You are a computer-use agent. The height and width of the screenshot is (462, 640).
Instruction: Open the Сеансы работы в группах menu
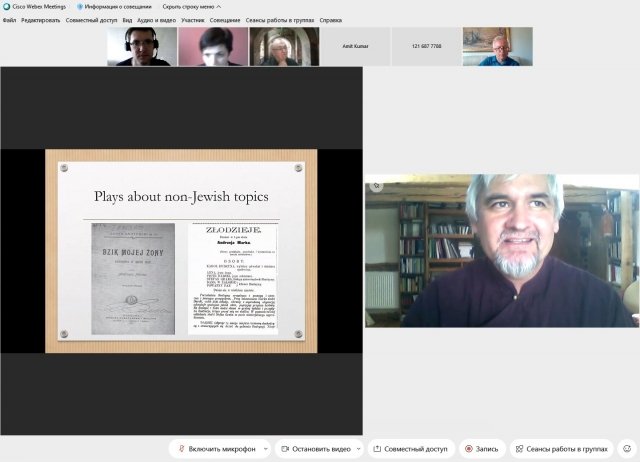[x=280, y=20]
